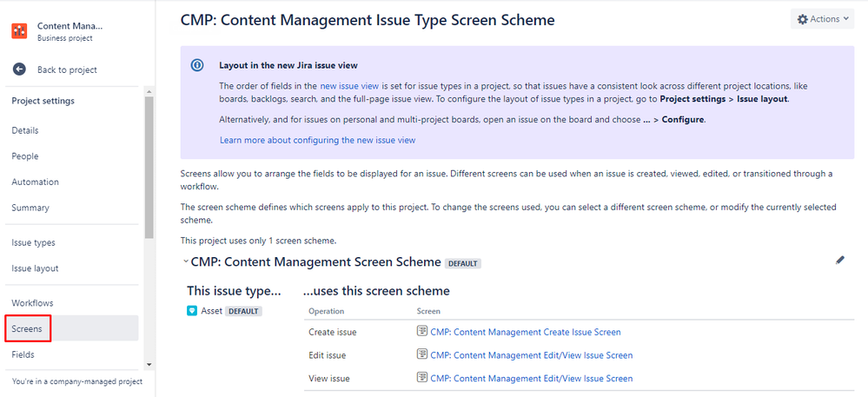
Task: Click the Content Management project avatar icon
Action: click(x=19, y=31)
